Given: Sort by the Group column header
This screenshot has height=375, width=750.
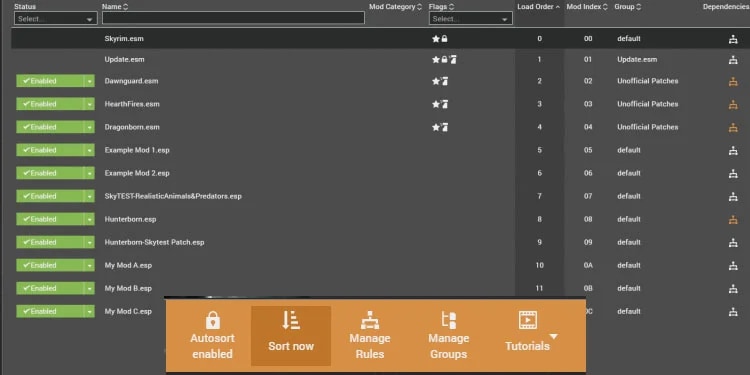Looking at the screenshot, I should [628, 7].
